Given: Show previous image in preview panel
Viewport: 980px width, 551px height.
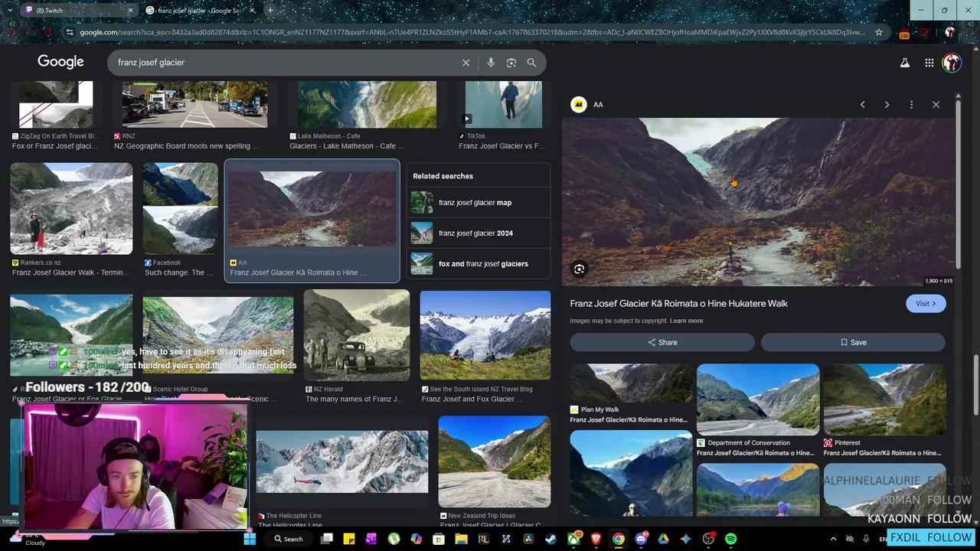Looking at the screenshot, I should [x=862, y=105].
